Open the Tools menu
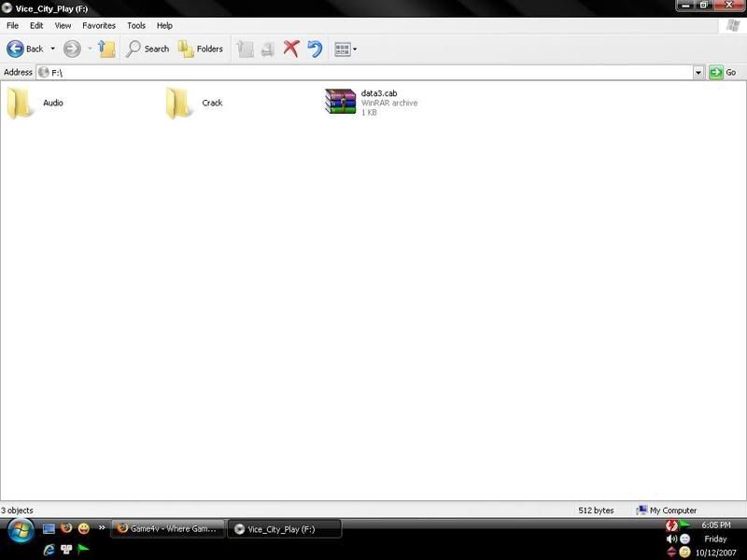This screenshot has width=747, height=560. coord(135,26)
